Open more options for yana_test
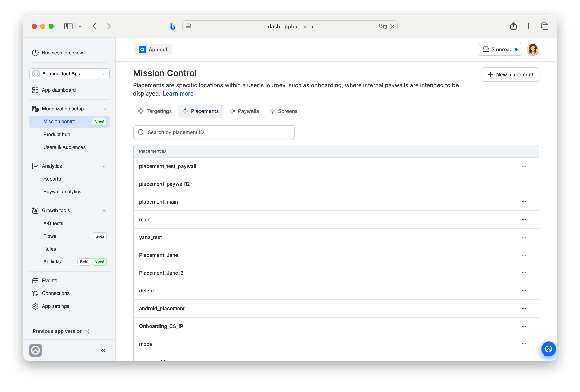The height and width of the screenshot is (392, 580). click(x=524, y=237)
